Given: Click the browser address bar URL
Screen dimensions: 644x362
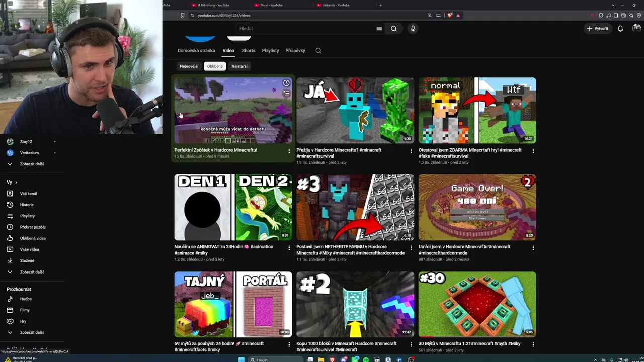Looking at the screenshot, I should point(224,15).
